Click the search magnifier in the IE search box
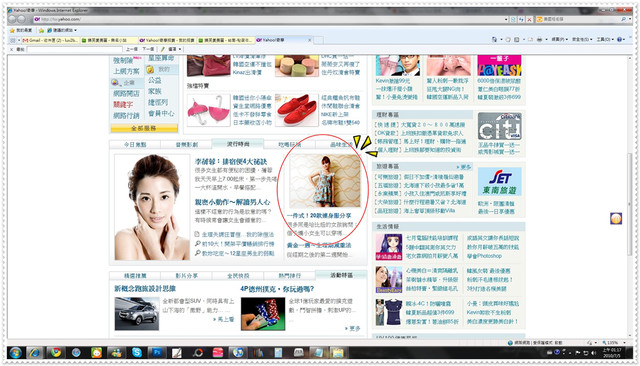The height and width of the screenshot is (366, 640). click(623, 19)
